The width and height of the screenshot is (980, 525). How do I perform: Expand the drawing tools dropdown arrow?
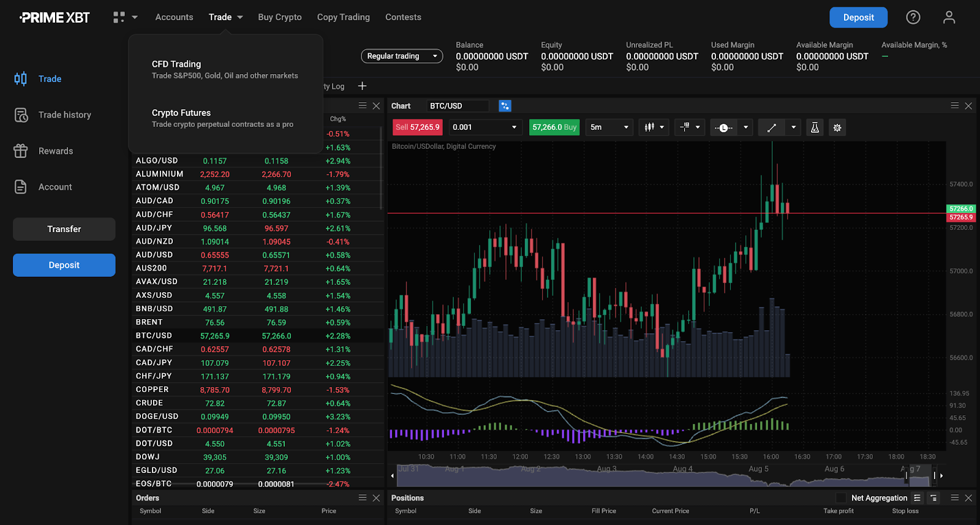(x=793, y=127)
